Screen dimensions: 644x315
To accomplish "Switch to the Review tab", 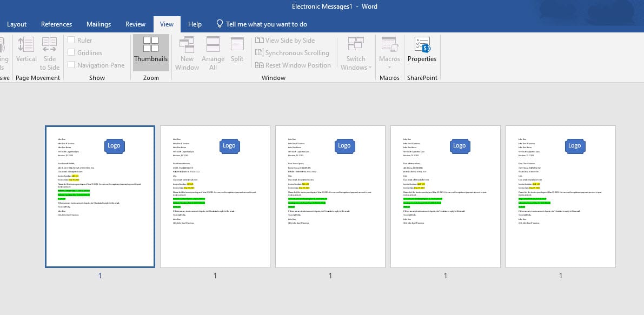I will pyautogui.click(x=136, y=24).
